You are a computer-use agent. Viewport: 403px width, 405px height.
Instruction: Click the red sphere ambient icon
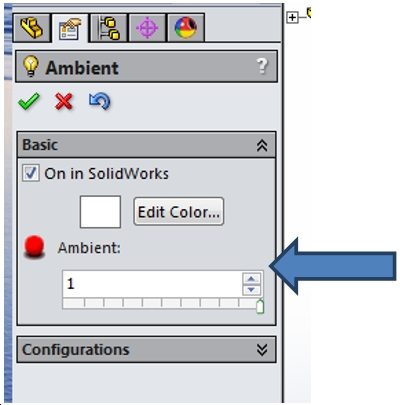pyautogui.click(x=34, y=247)
